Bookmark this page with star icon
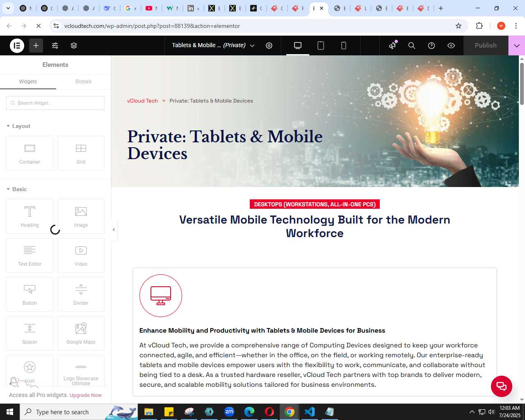The image size is (525, 420). coord(459,26)
